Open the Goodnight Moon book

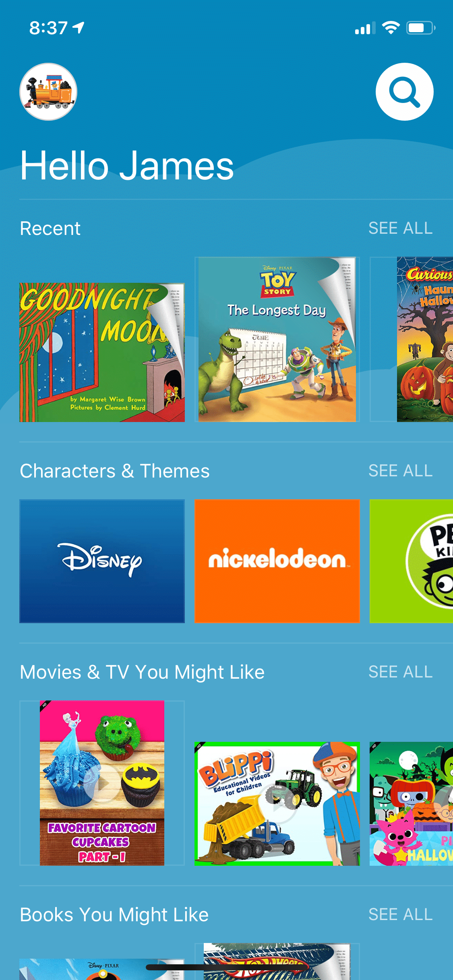pos(102,352)
